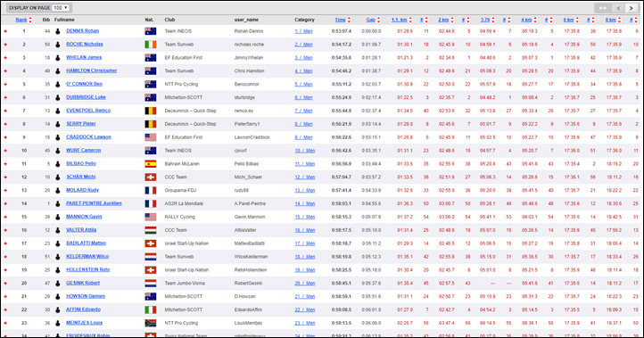
Task: Click South African flag in MEINTJES Louis row
Action: (151, 323)
